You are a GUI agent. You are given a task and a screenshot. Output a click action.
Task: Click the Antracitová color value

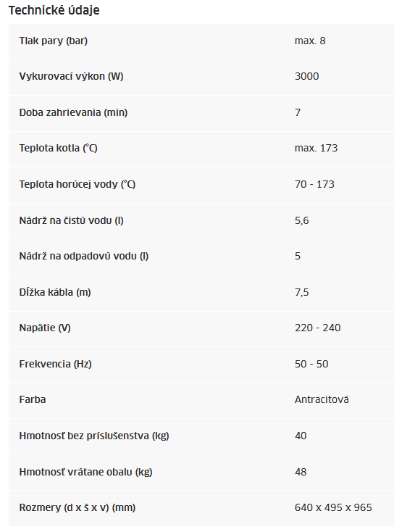tap(322, 399)
